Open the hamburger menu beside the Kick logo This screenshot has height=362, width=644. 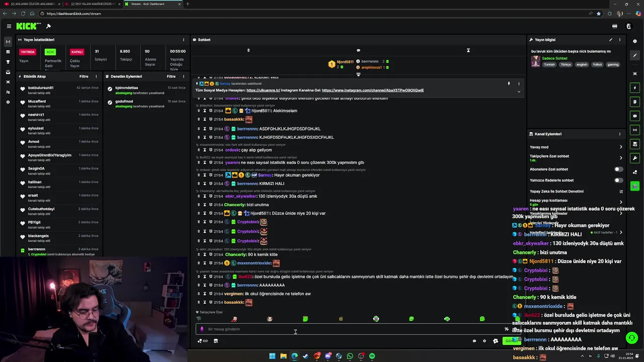tap(9, 26)
